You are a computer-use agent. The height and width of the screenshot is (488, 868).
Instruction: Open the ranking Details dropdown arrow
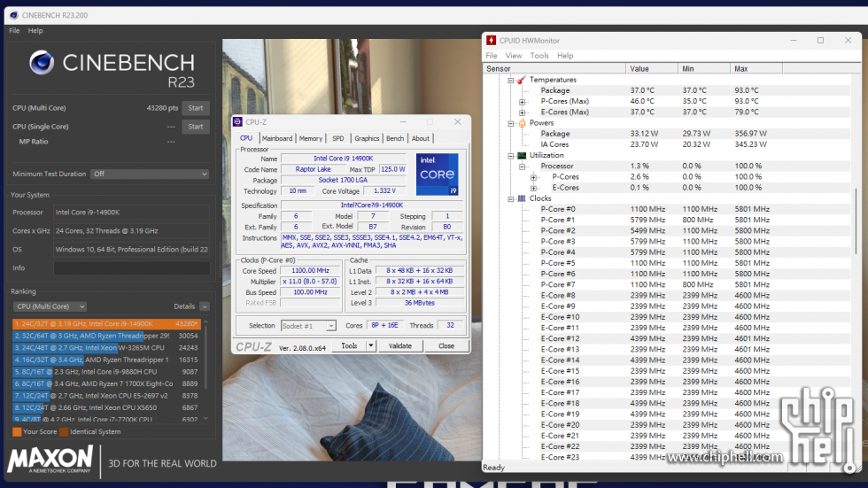point(205,306)
